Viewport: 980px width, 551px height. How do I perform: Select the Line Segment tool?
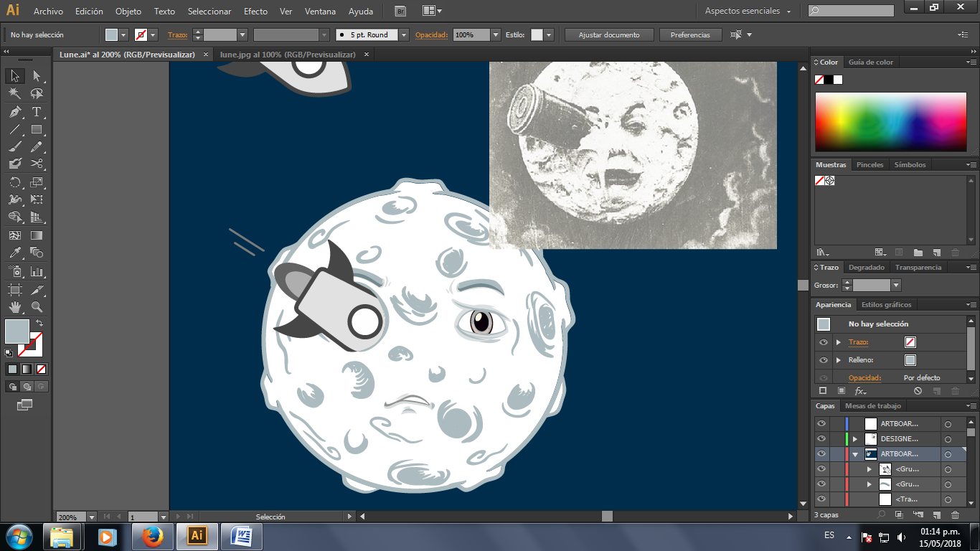point(15,130)
